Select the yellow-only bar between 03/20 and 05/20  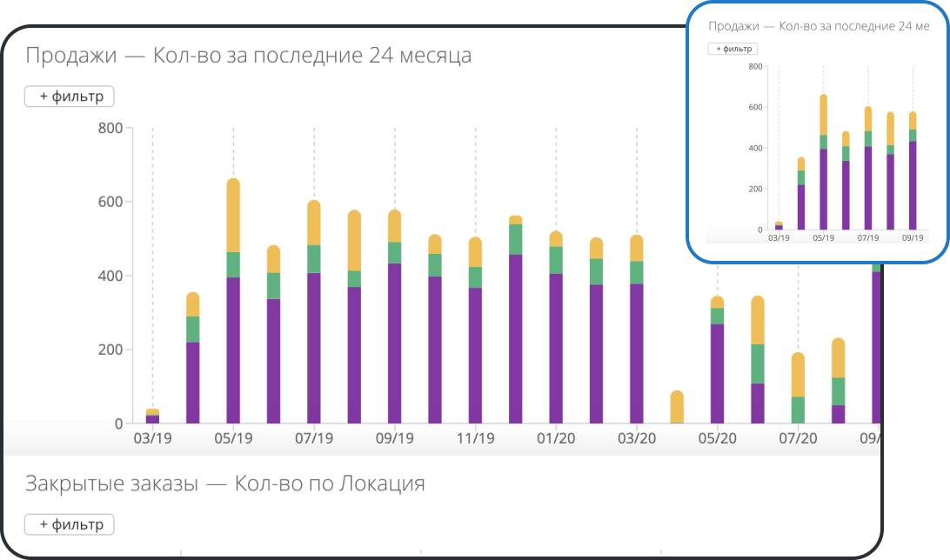pos(677,407)
